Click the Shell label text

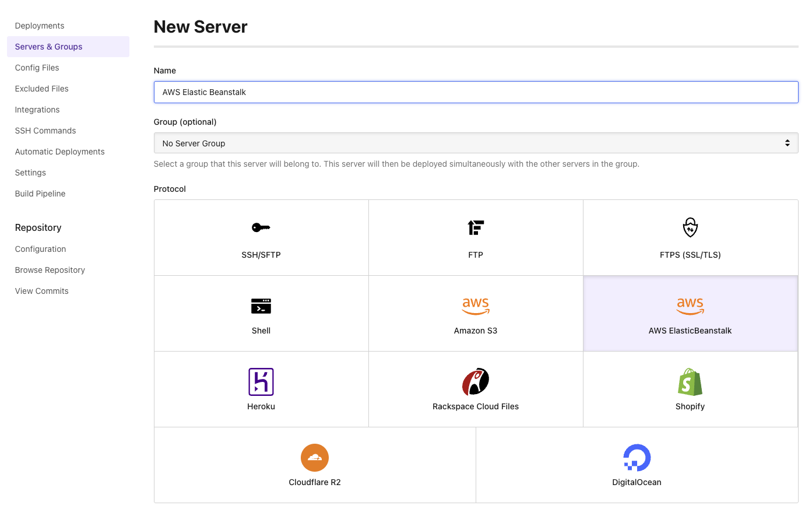pos(261,331)
